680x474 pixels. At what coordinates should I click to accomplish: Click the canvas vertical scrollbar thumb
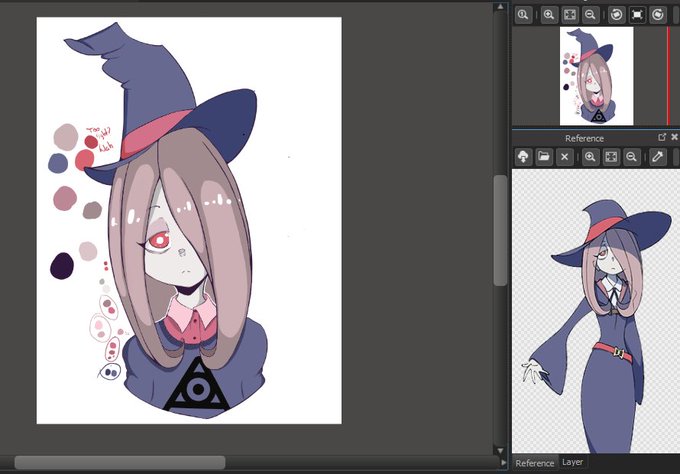(x=500, y=230)
